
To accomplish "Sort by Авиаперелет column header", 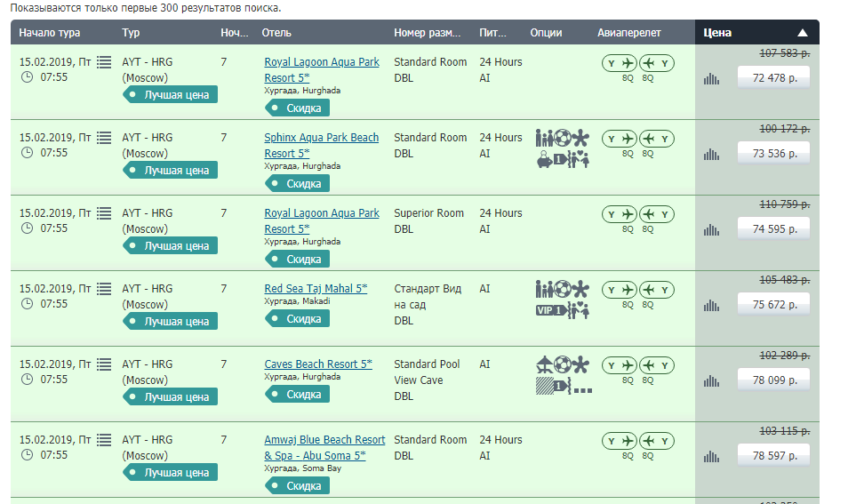I will click(x=628, y=33).
